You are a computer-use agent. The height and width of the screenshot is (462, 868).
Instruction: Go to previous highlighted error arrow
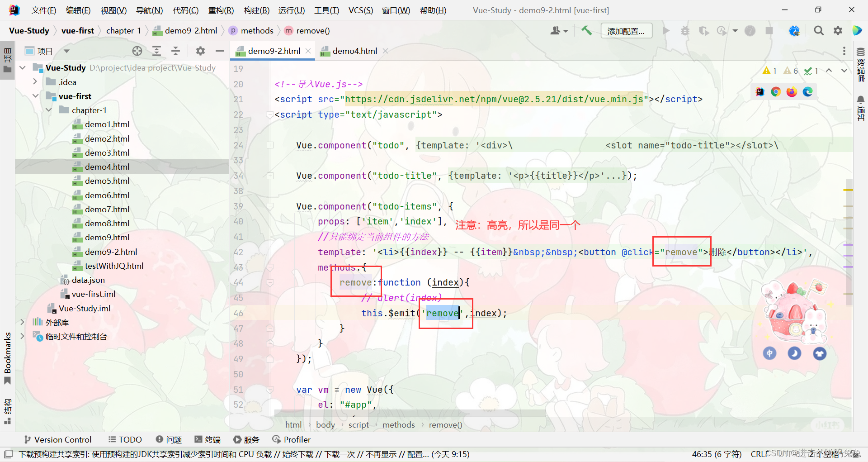(829, 71)
